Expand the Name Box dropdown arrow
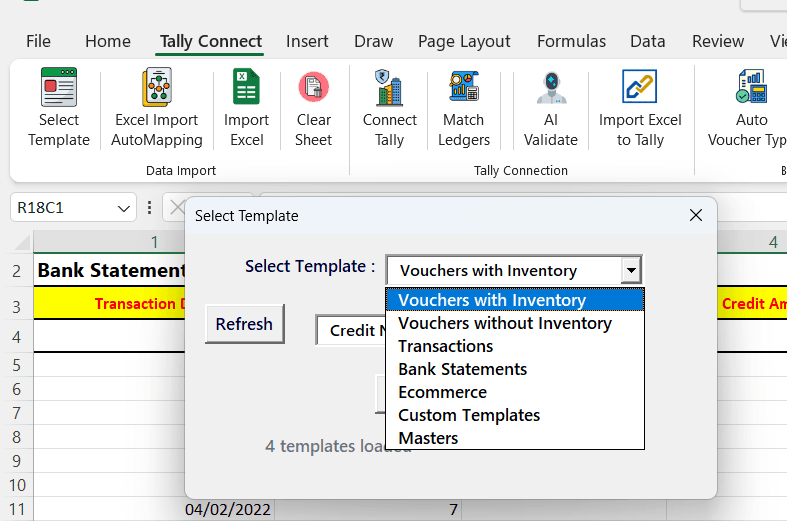The width and height of the screenshot is (787, 521). [x=125, y=208]
